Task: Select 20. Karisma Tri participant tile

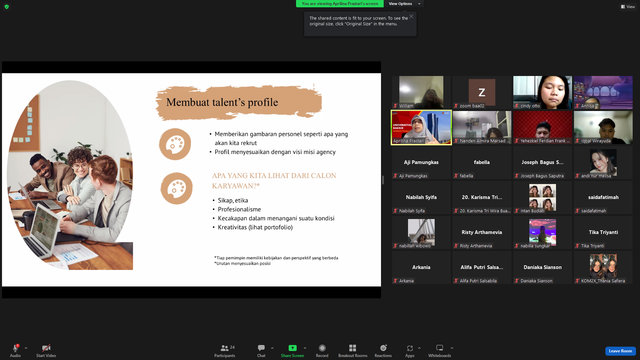Action: pyautogui.click(x=482, y=198)
